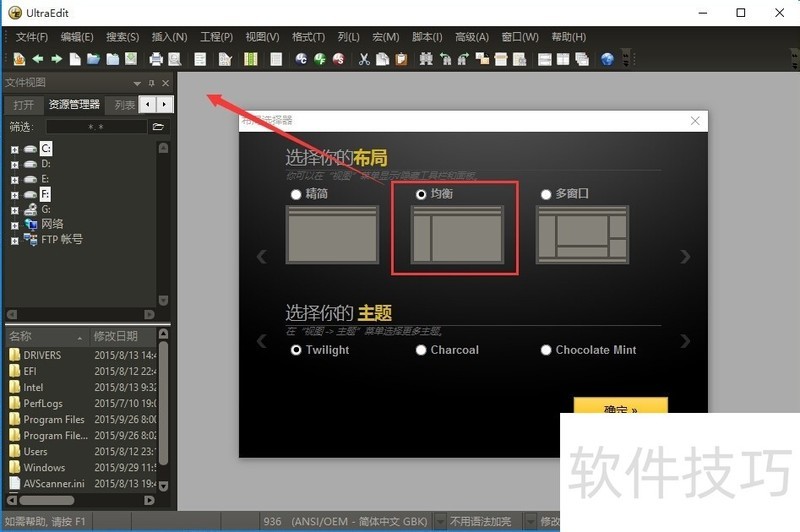800x532 pixels.
Task: Cascade windows using the stacked windows icon
Action: coord(582,59)
